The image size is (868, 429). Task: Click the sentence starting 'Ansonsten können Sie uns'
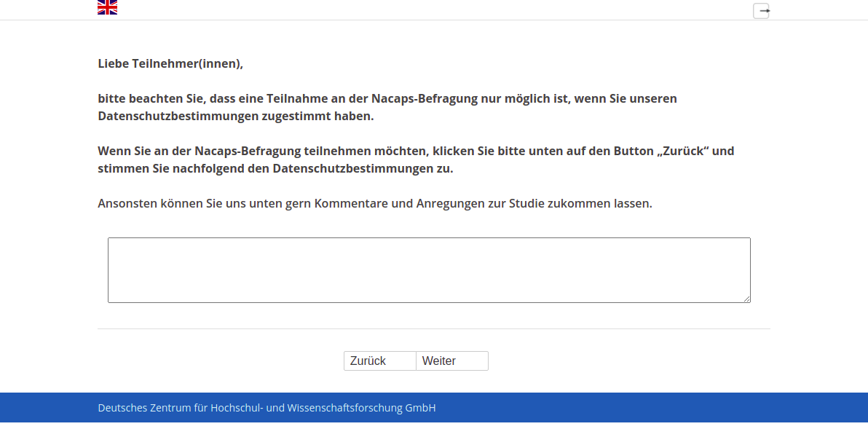(x=375, y=204)
